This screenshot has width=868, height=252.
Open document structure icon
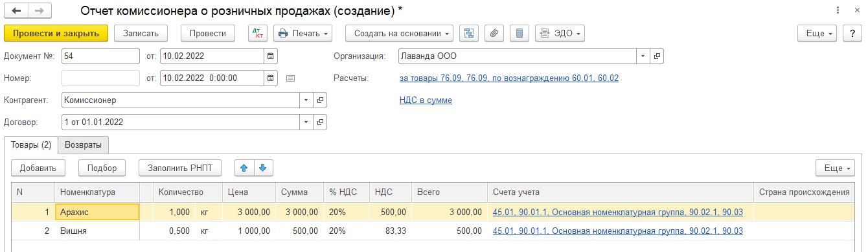(x=468, y=33)
